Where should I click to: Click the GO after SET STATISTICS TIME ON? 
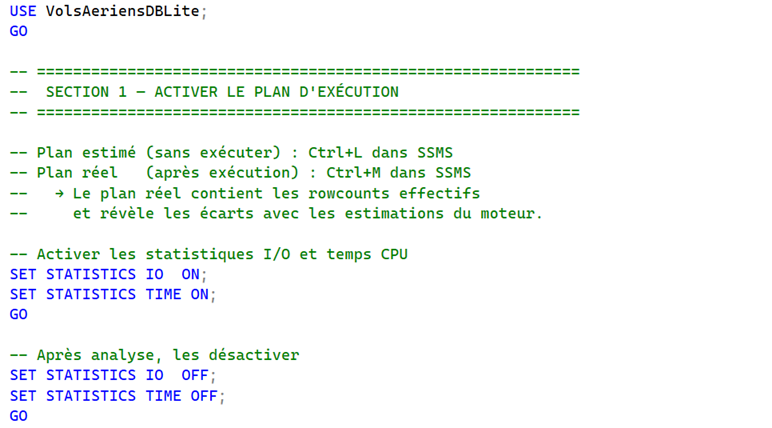[x=19, y=314]
